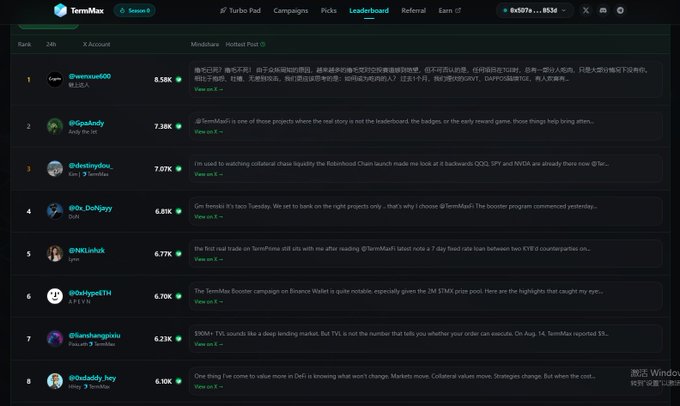Click the Hottest Post info icon
The height and width of the screenshot is (406, 680).
(263, 44)
